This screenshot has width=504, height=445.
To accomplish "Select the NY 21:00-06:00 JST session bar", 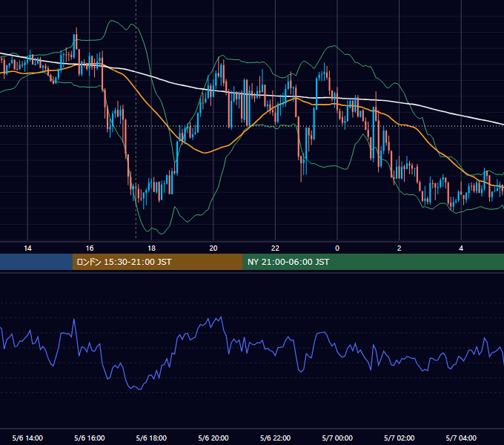I will pos(373,262).
